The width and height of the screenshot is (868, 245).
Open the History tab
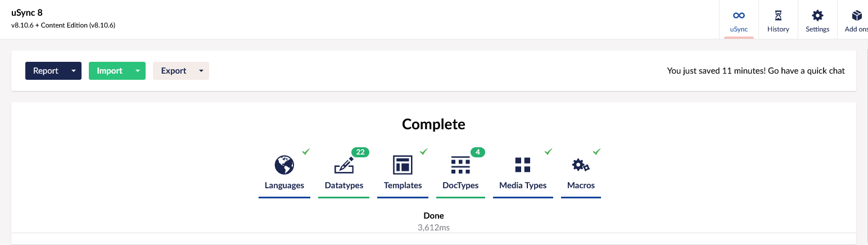point(778,20)
